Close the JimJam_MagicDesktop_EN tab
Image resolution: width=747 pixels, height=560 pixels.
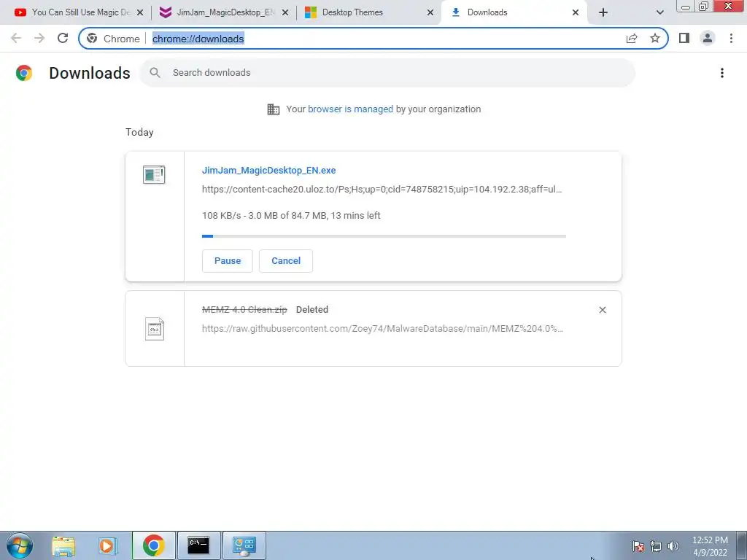[285, 13]
